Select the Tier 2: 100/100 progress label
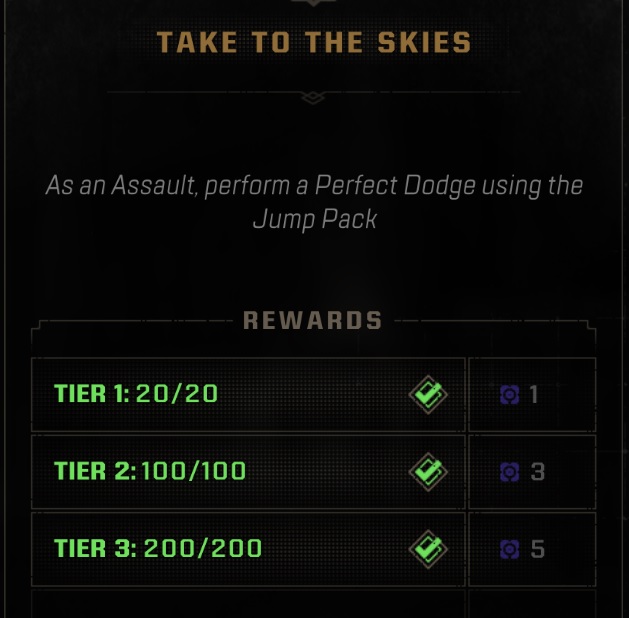Image resolution: width=629 pixels, height=618 pixels. (x=150, y=471)
